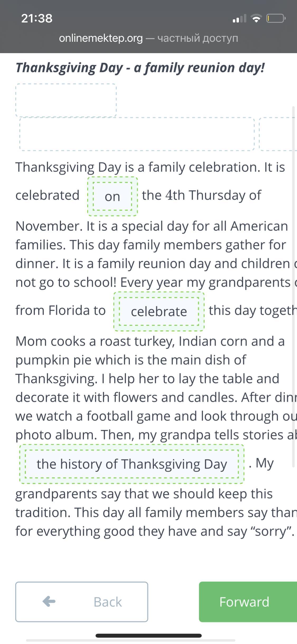Tap the "частный доступ" private label
This screenshot has height=644, width=297.
pyautogui.click(x=198, y=38)
